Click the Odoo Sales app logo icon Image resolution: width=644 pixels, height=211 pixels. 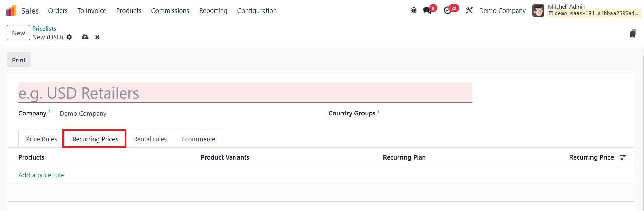coord(11,11)
